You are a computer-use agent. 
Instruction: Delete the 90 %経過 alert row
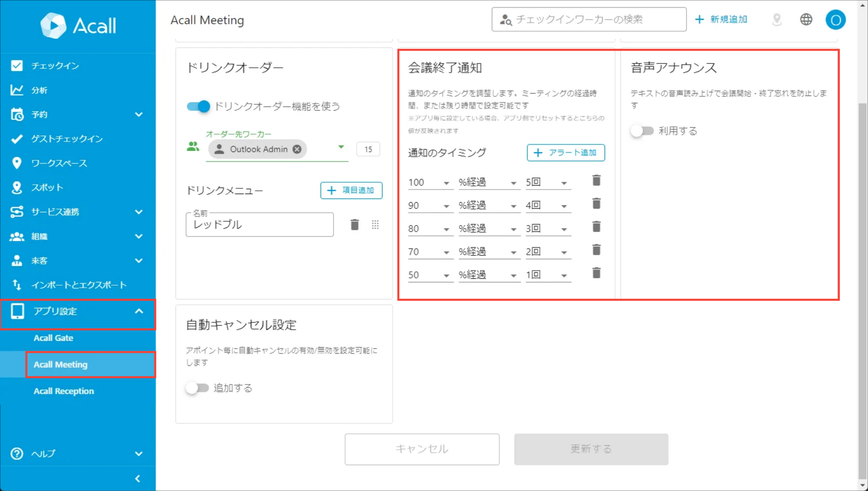596,203
